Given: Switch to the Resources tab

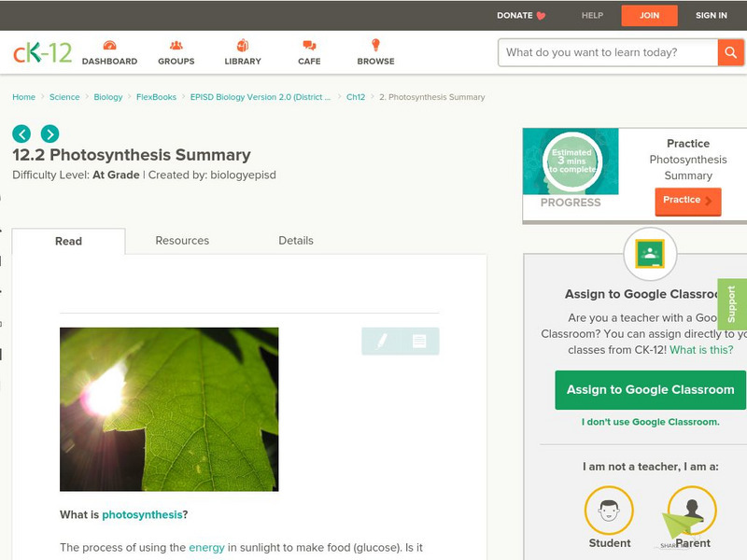Looking at the screenshot, I should pos(182,241).
